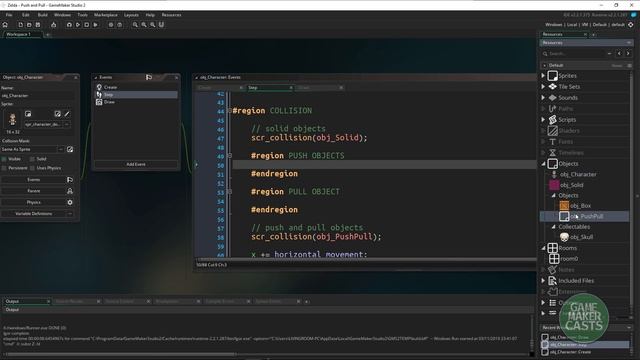Run the game with play icon
640x360 pixels.
[78, 25]
